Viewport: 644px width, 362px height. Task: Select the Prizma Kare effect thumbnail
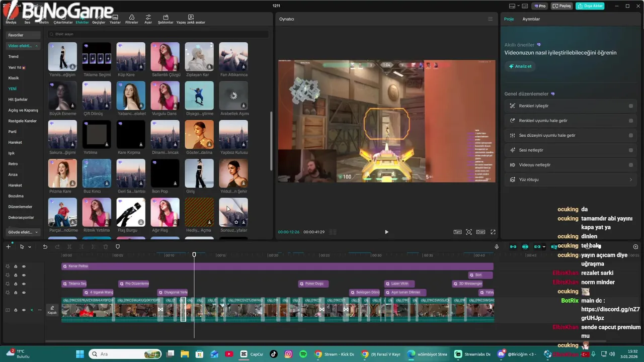pos(62,173)
